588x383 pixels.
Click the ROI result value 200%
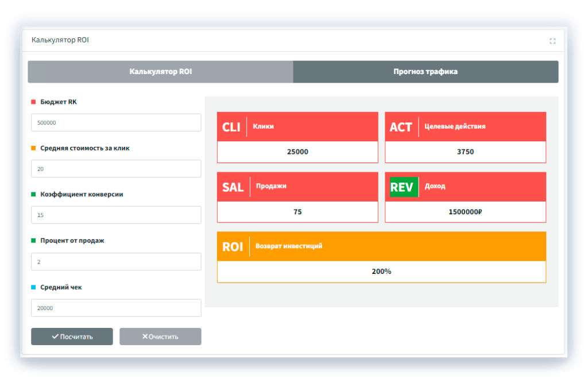(381, 272)
